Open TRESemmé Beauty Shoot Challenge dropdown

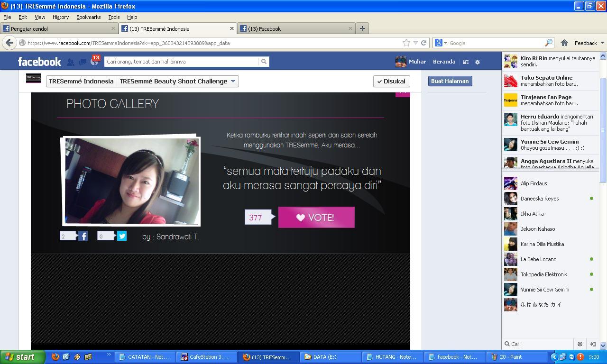coord(177,81)
